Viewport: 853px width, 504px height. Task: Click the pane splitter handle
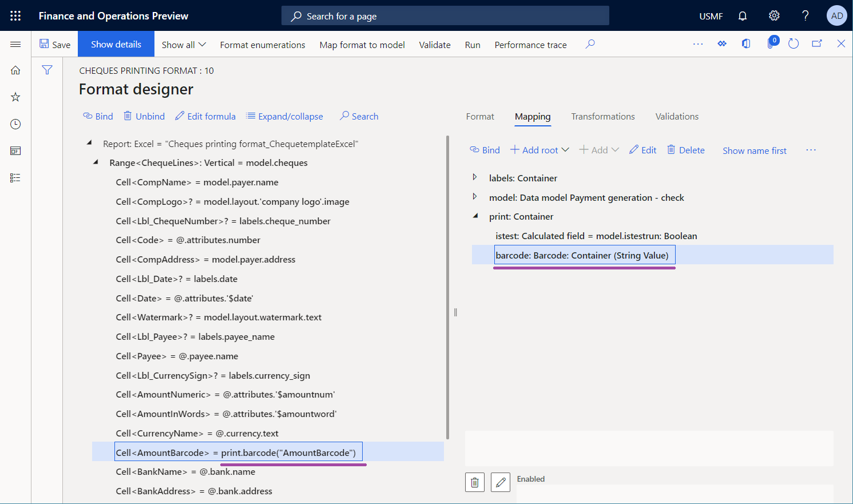click(x=455, y=312)
